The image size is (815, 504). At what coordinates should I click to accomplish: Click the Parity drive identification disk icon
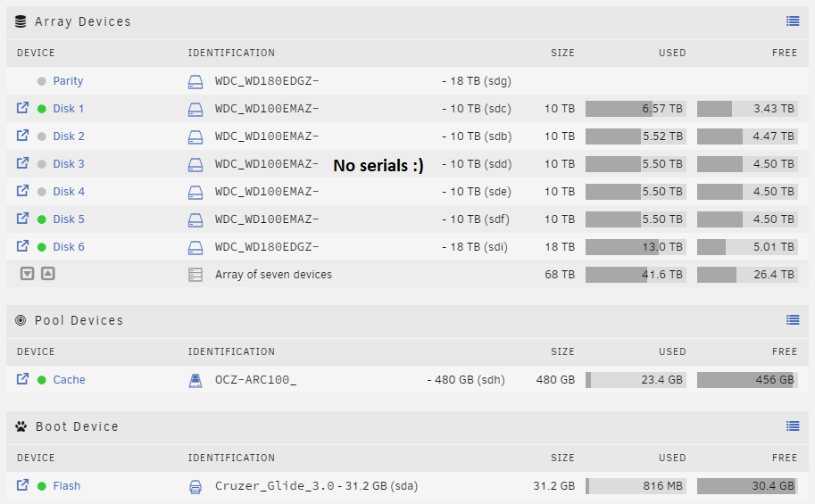point(195,81)
